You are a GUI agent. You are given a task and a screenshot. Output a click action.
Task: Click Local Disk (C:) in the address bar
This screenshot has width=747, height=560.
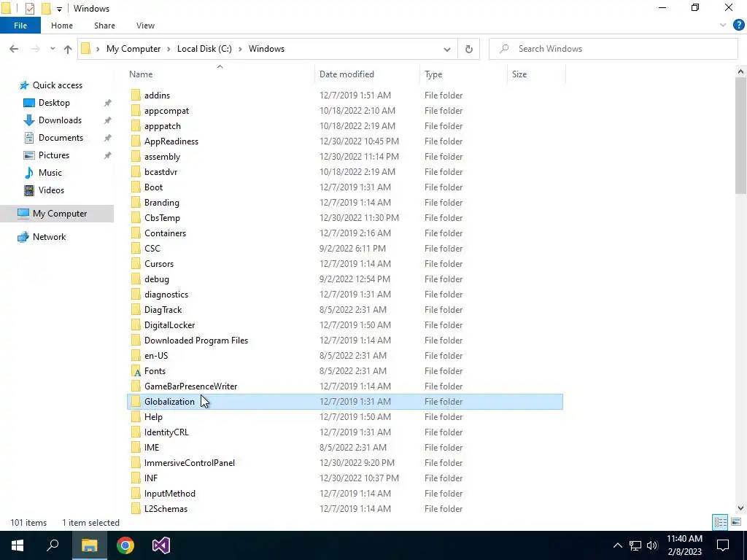click(x=204, y=49)
